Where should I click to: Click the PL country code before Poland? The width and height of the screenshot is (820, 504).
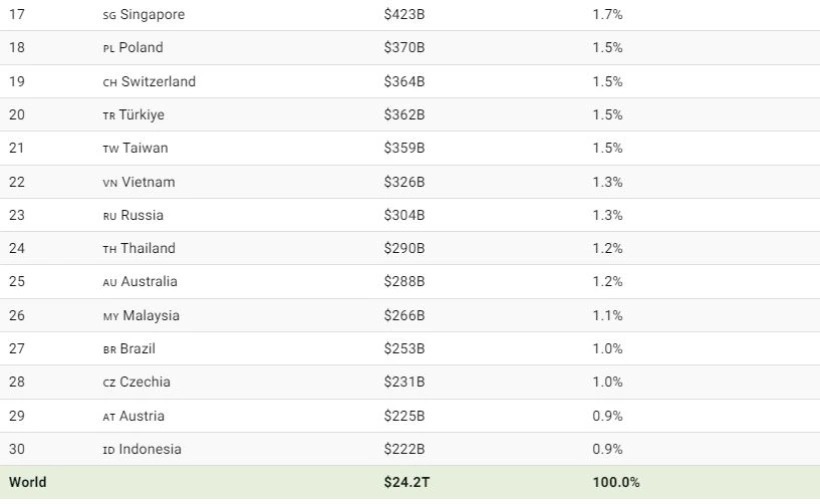109,49
